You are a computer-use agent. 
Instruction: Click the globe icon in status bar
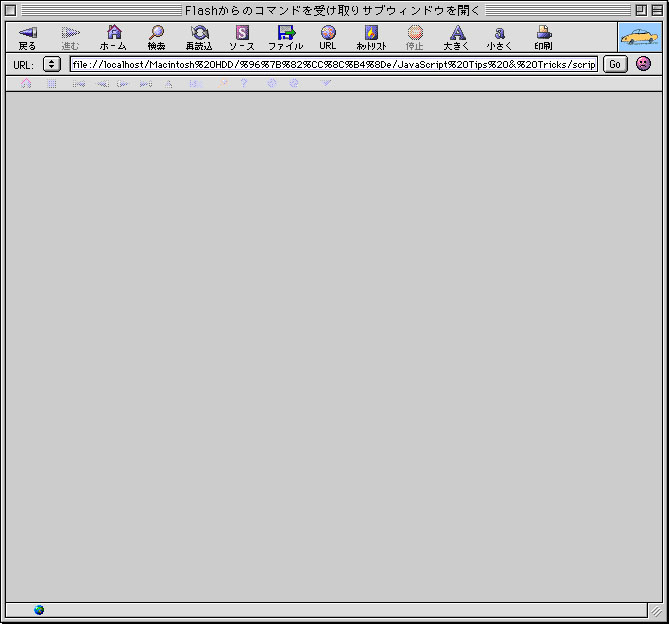[39, 610]
